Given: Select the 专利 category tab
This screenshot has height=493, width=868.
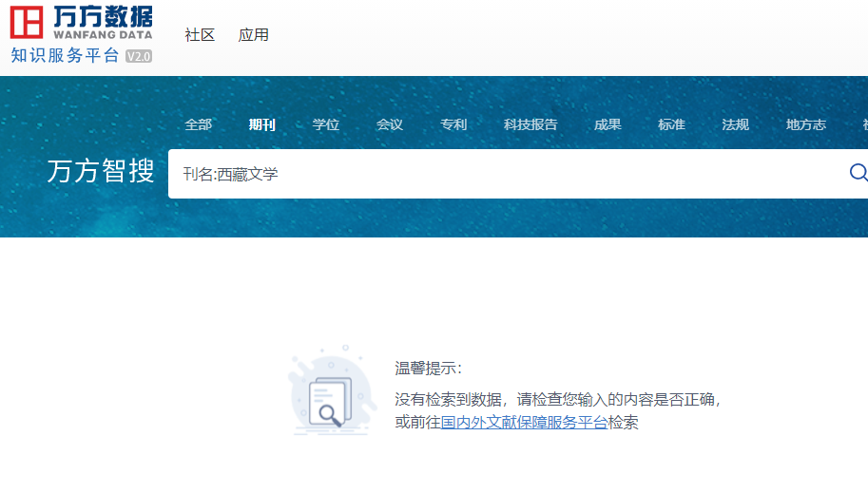Looking at the screenshot, I should point(453,124).
